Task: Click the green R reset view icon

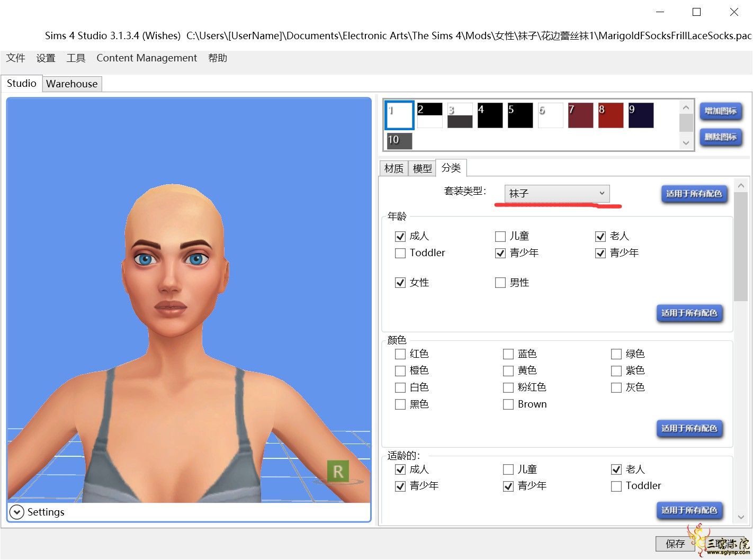Action: (338, 471)
